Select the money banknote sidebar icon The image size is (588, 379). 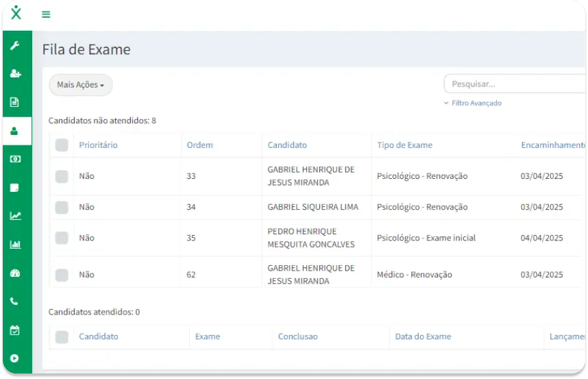click(x=15, y=159)
